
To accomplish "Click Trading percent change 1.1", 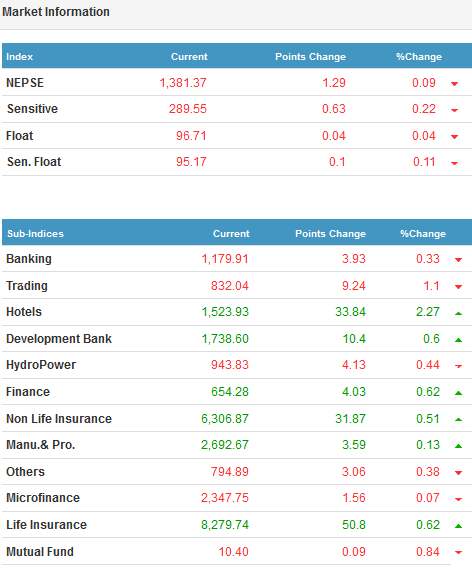I will pos(432,286).
